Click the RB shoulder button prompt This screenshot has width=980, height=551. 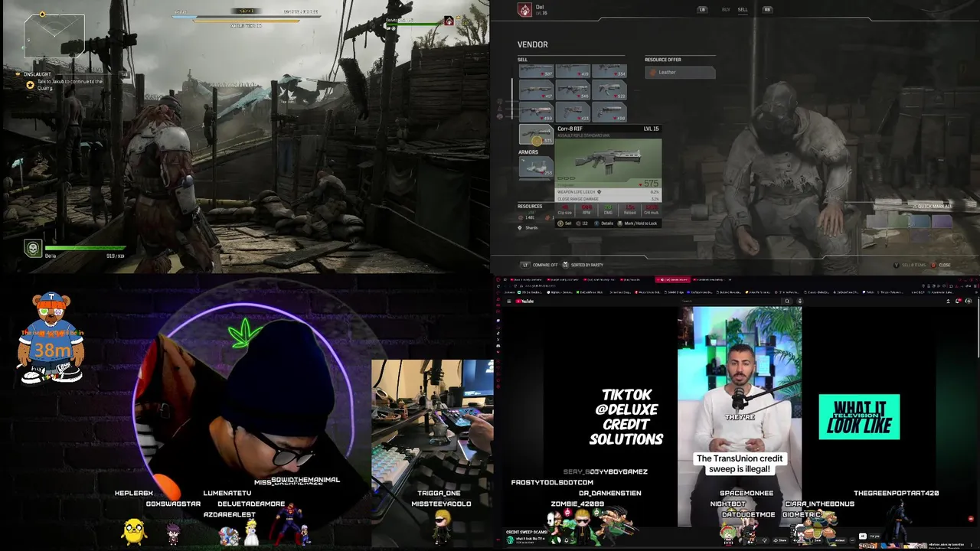point(767,9)
